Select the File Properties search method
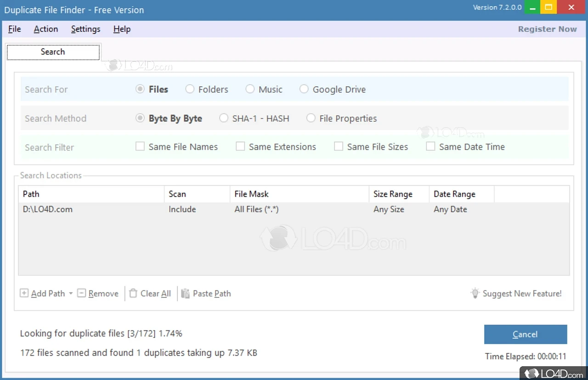The height and width of the screenshot is (380, 588). [x=311, y=118]
